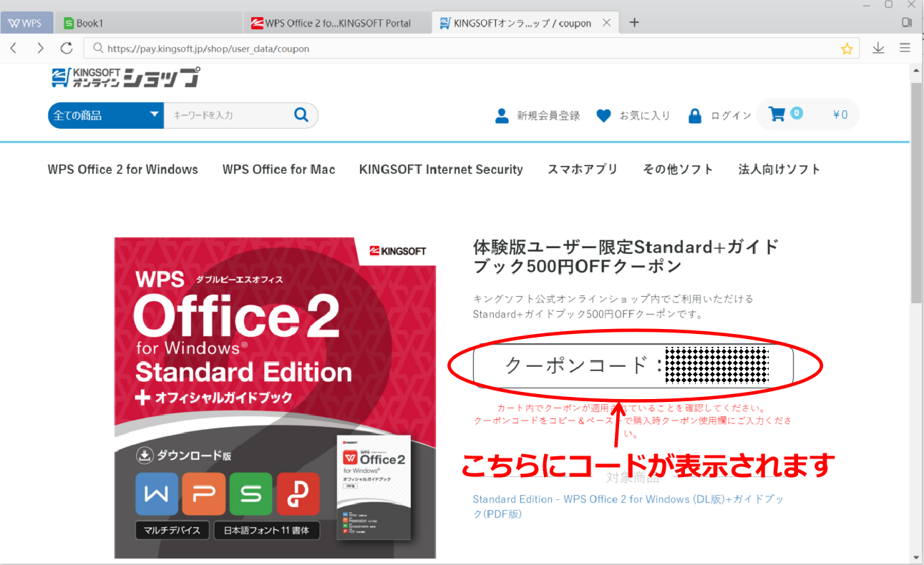Click the お気に入り link
The image size is (924, 565).
tap(644, 115)
